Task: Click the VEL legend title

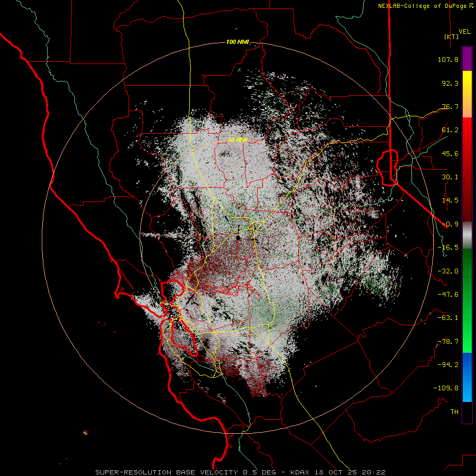Action: tap(464, 31)
